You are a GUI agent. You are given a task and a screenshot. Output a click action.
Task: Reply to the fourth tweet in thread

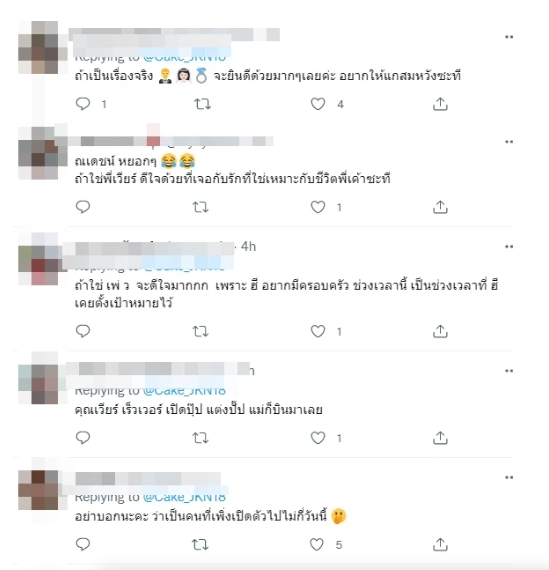83,438
